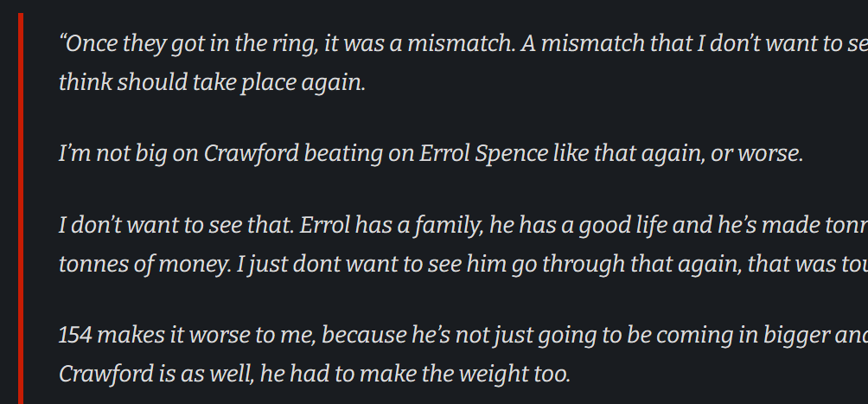Screen dimensions: 868x404
Task: Click the words "I'm not big on"
Action: [x=129, y=153]
